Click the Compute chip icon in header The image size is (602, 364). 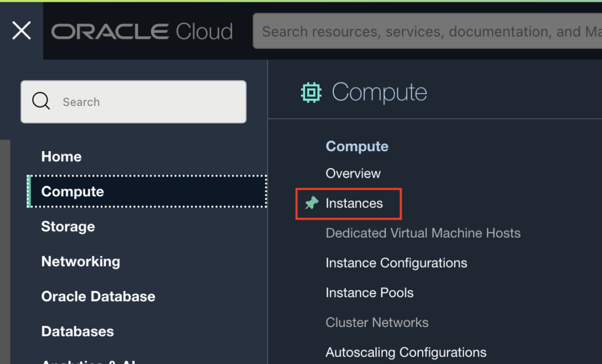click(x=311, y=92)
